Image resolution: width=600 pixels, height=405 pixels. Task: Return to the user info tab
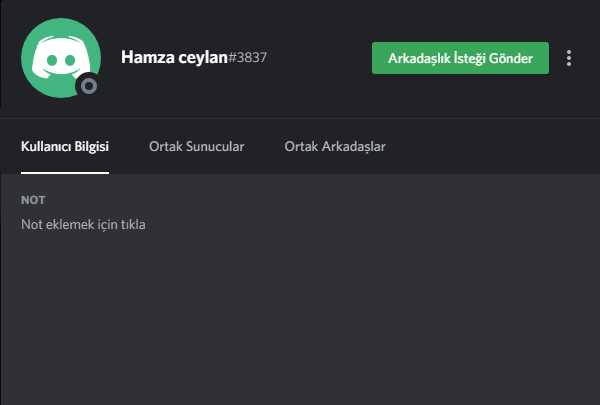65,147
